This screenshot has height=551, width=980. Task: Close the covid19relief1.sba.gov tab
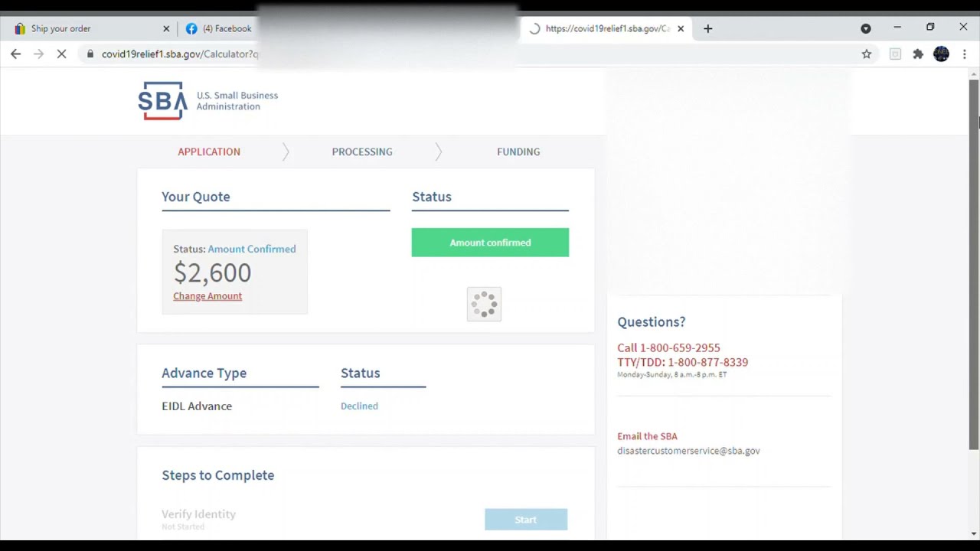point(681,28)
